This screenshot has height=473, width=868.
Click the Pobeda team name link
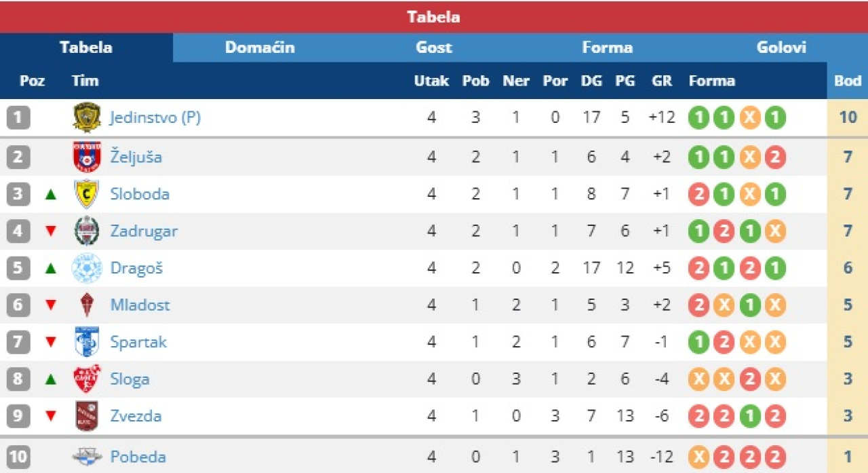click(138, 457)
